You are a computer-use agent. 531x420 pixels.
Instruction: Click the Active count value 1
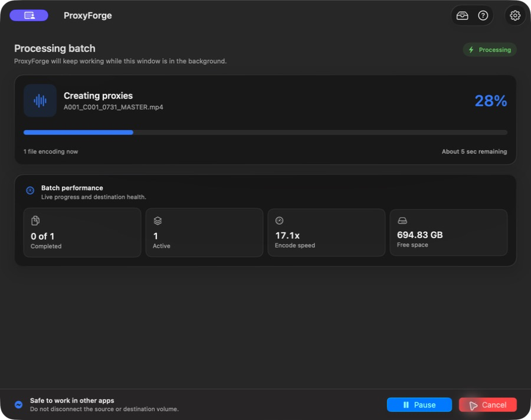pos(155,236)
